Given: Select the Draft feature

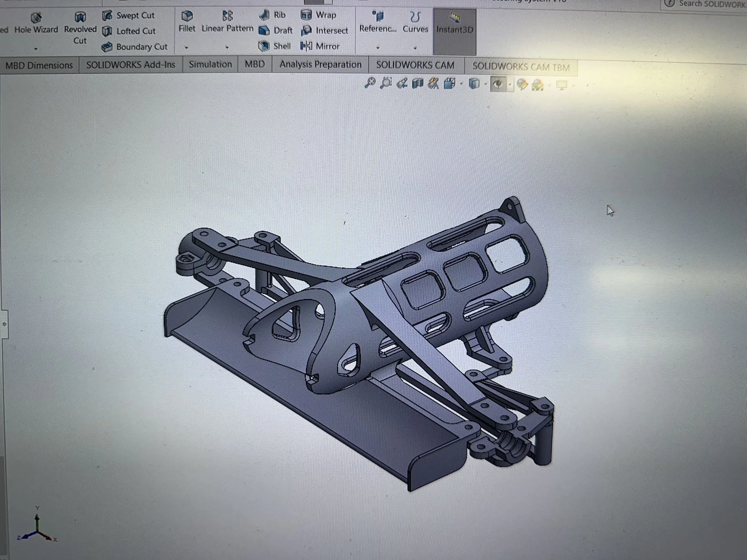Looking at the screenshot, I should click(x=275, y=30).
